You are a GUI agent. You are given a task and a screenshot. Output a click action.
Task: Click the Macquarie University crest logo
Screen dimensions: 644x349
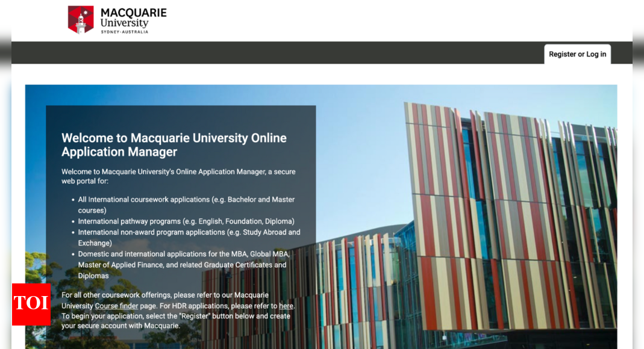(81, 19)
